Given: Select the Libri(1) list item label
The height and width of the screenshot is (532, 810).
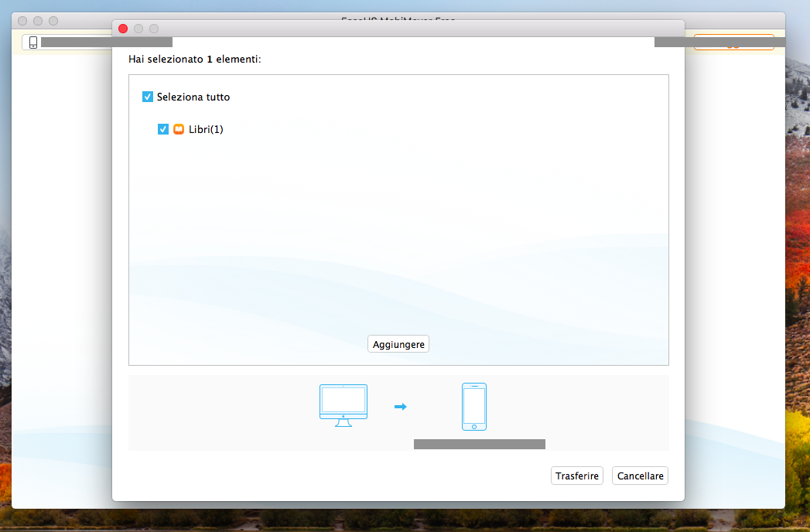Looking at the screenshot, I should tap(206, 129).
